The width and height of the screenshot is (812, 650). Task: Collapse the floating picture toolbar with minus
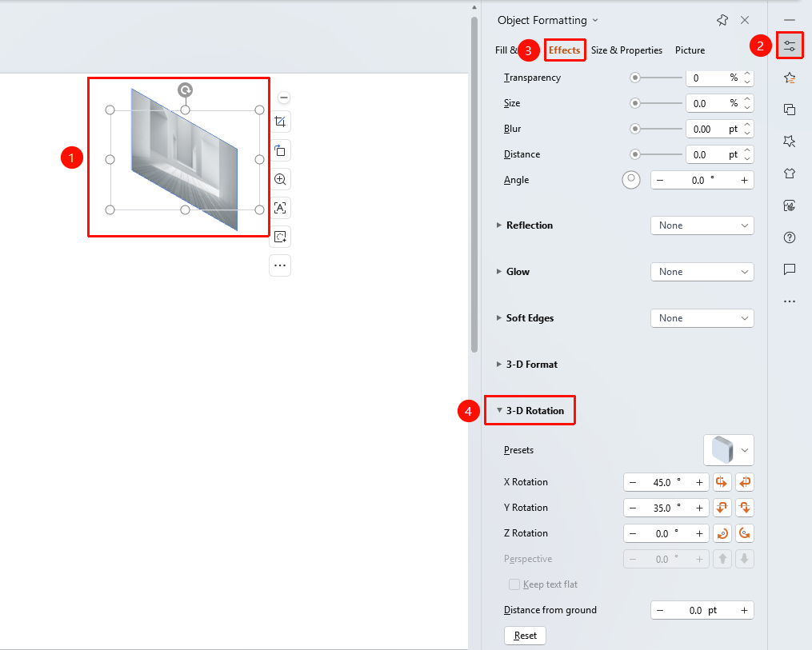tap(284, 98)
